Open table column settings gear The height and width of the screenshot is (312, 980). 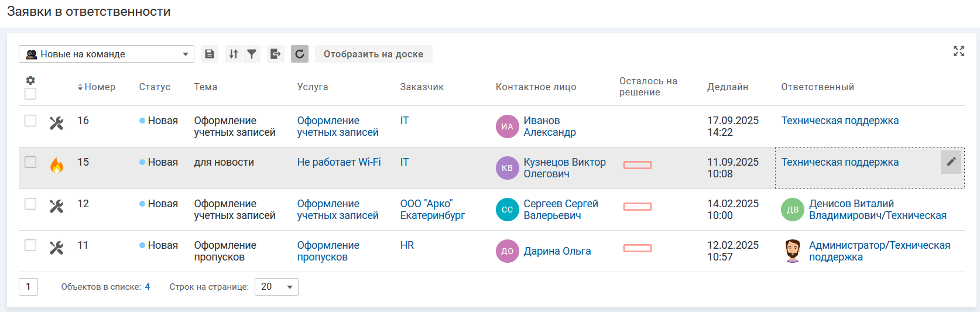[x=30, y=80]
